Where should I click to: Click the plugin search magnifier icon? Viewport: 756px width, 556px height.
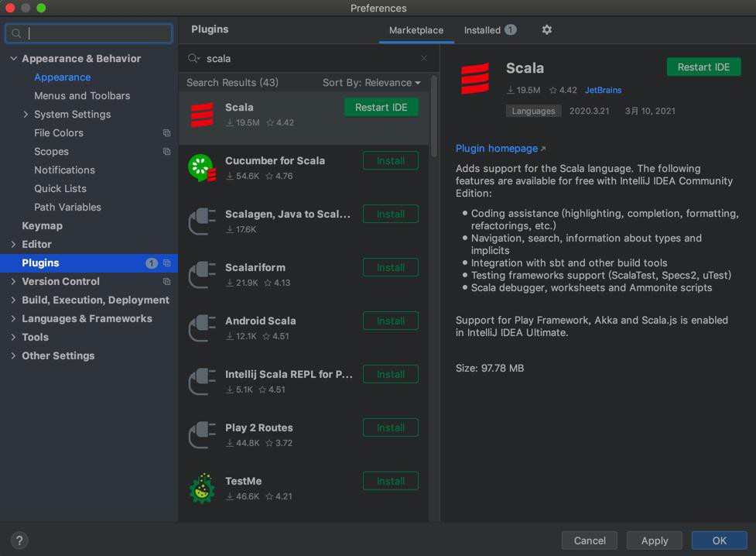click(x=193, y=58)
